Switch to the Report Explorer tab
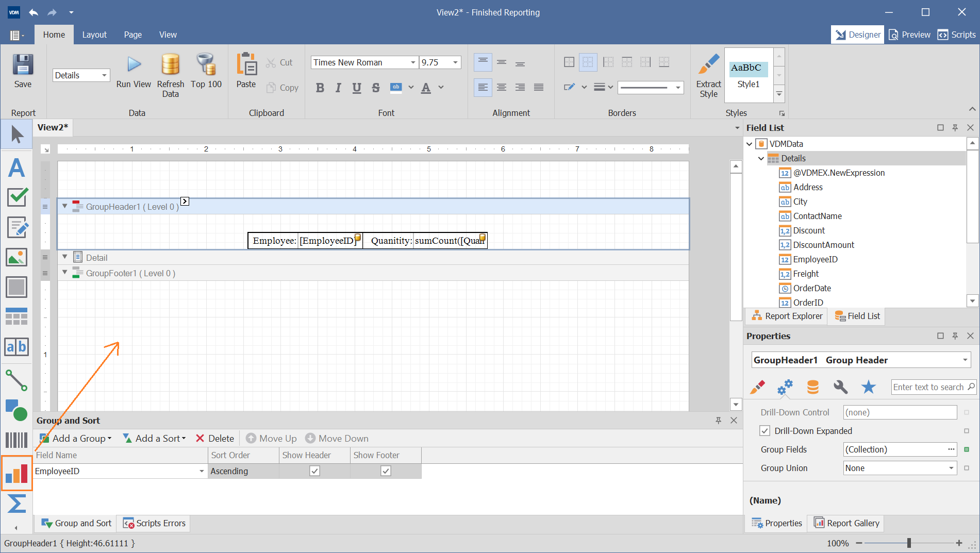Viewport: 980px width, 553px height. pos(787,316)
